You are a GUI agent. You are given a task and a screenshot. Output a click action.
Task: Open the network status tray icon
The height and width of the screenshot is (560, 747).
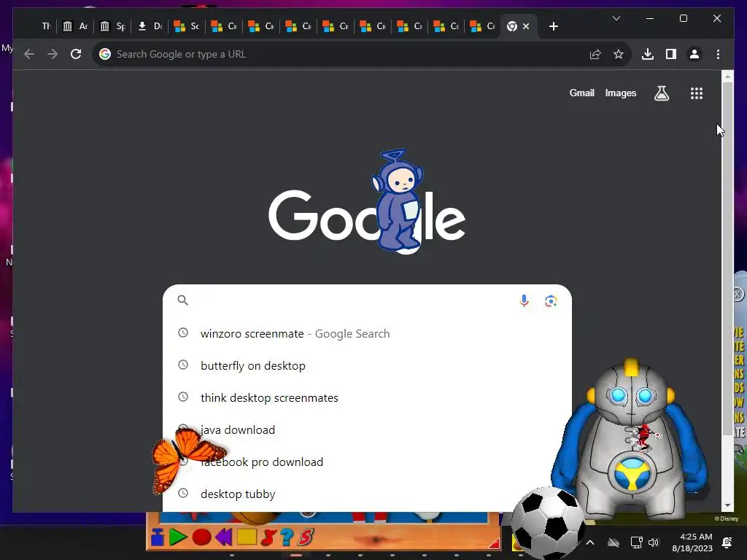636,542
